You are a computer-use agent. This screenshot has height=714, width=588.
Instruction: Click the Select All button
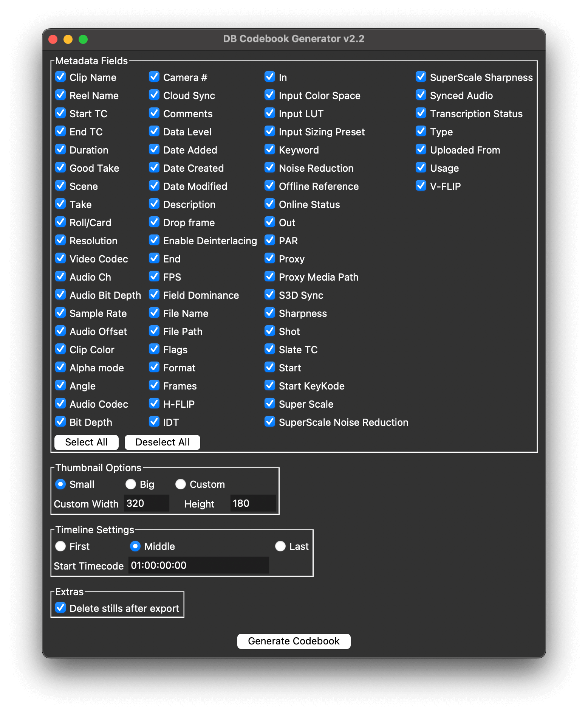click(x=87, y=442)
